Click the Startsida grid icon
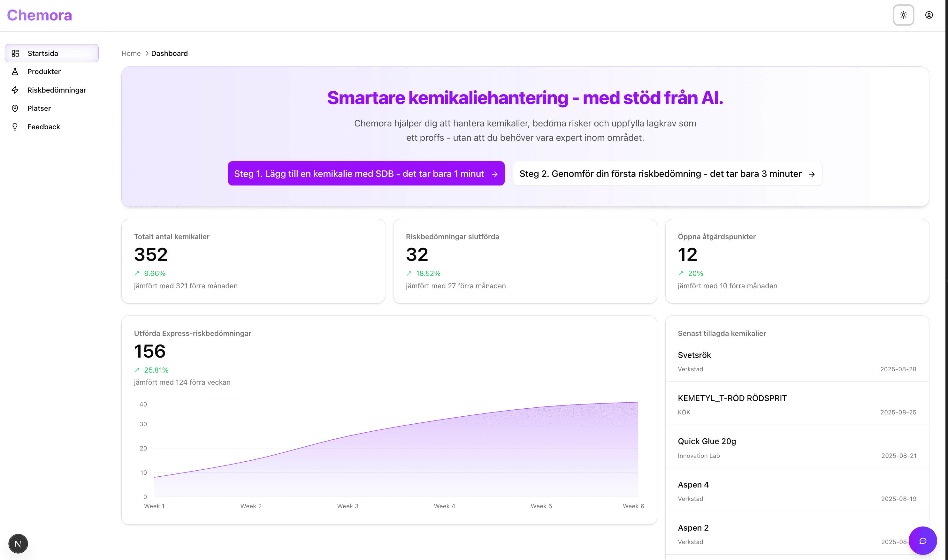 click(15, 53)
